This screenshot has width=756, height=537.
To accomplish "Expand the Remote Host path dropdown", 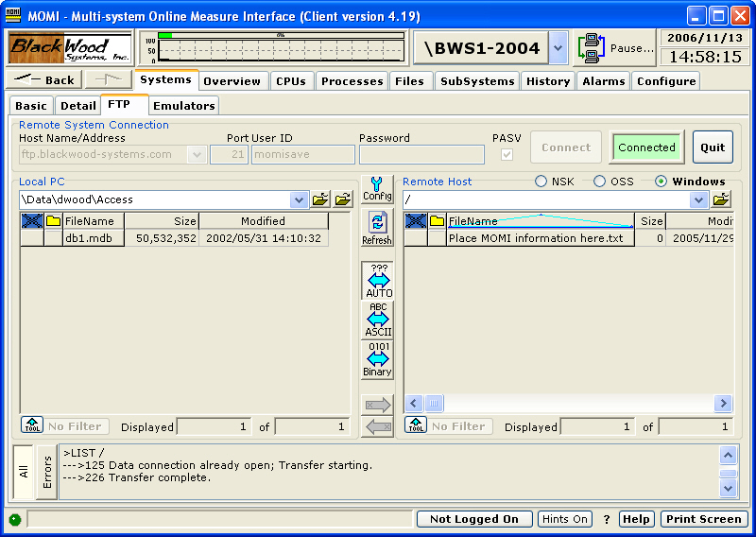I will coord(699,199).
